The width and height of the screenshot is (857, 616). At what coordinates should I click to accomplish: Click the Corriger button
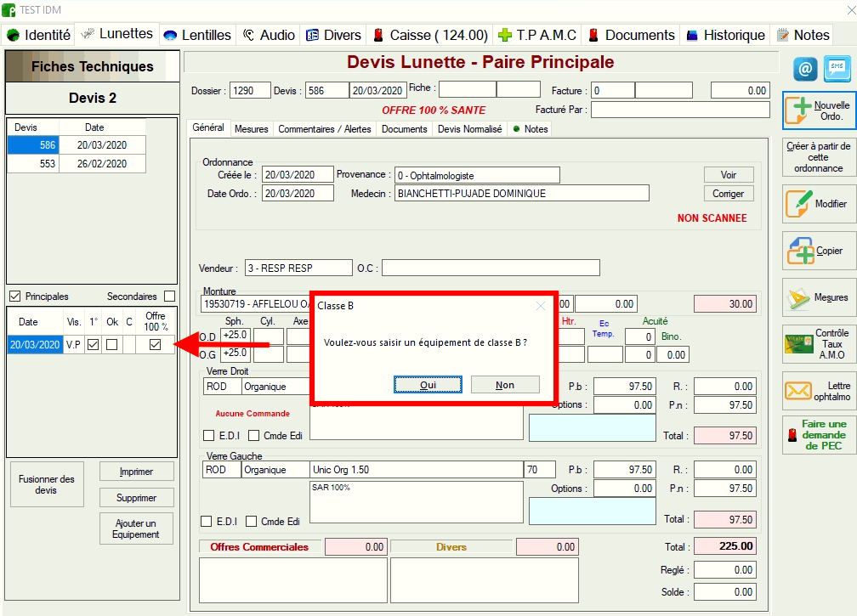tap(729, 194)
